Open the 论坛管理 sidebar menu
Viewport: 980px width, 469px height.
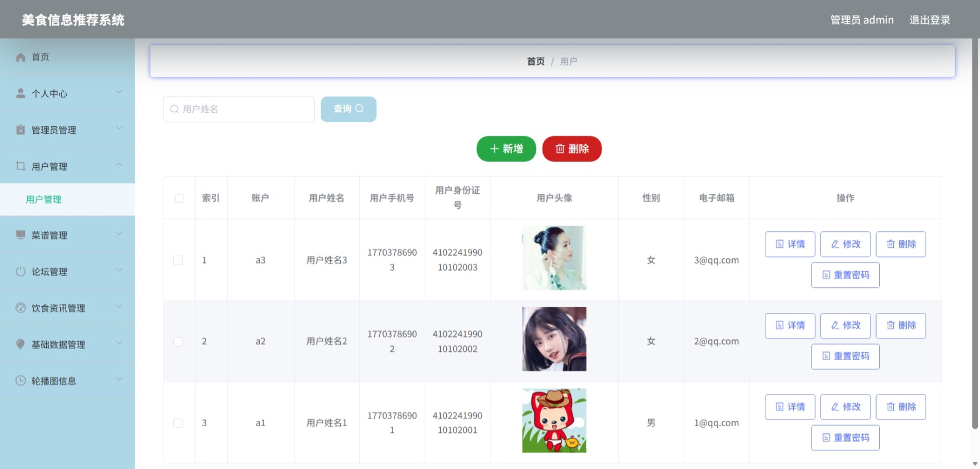(67, 272)
